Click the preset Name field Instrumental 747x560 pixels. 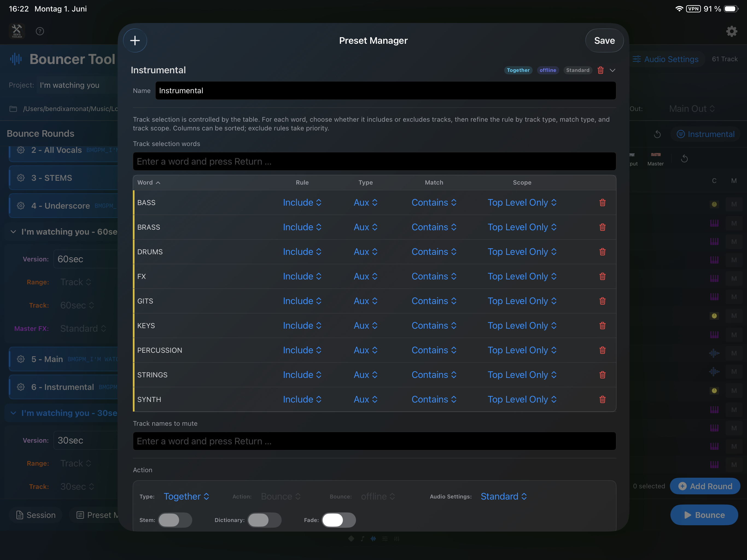(x=386, y=91)
